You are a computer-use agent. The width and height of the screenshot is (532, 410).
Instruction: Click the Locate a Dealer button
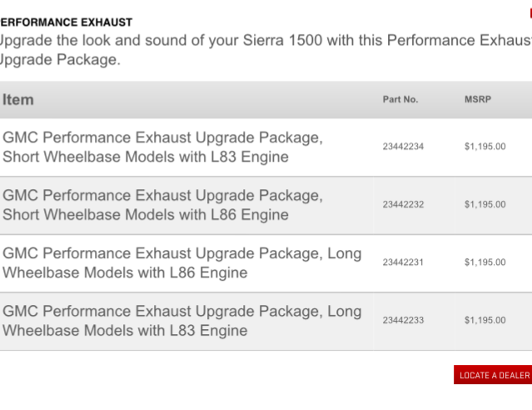click(x=493, y=375)
